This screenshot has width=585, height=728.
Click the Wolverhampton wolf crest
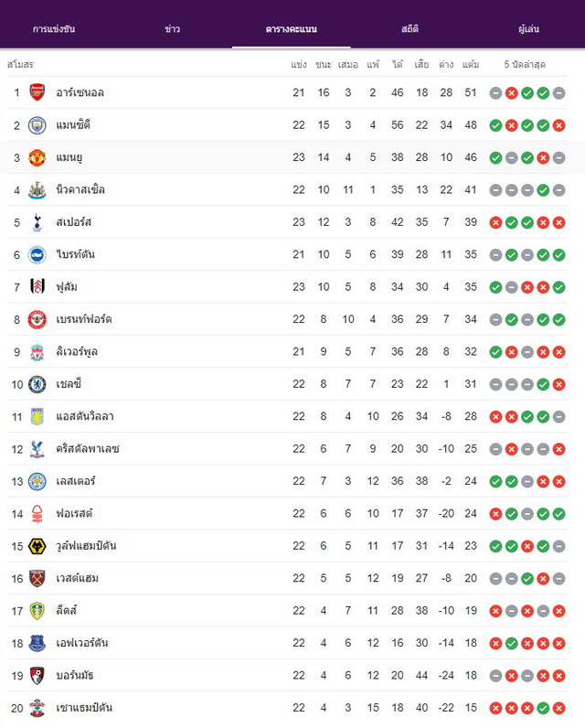[x=37, y=546]
